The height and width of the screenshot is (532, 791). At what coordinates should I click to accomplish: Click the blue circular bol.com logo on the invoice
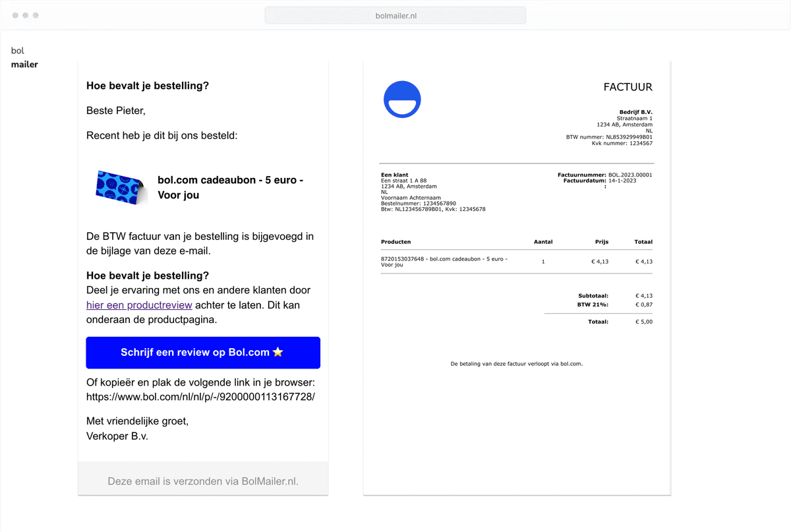click(x=402, y=99)
